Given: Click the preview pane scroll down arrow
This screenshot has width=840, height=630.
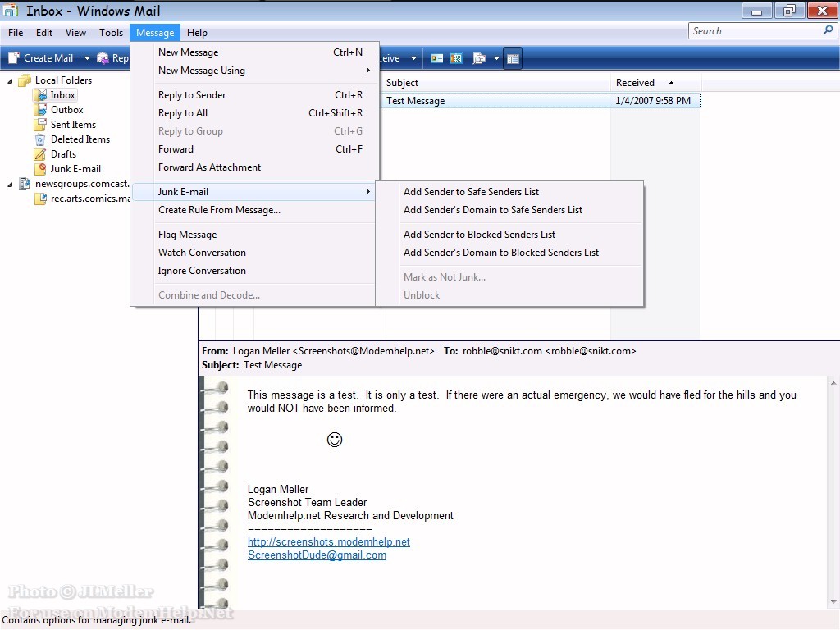Looking at the screenshot, I should click(x=833, y=602).
